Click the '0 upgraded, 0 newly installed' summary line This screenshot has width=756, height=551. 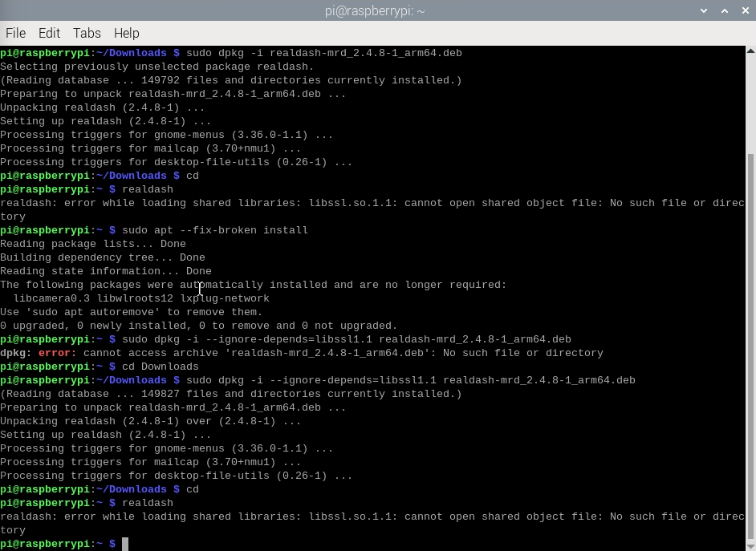click(x=199, y=326)
